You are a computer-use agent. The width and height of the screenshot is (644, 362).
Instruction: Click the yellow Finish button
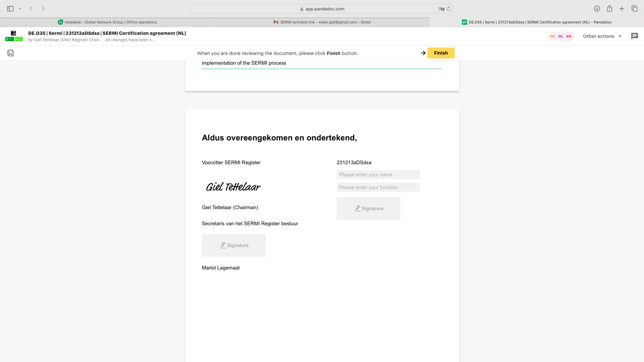coord(441,53)
